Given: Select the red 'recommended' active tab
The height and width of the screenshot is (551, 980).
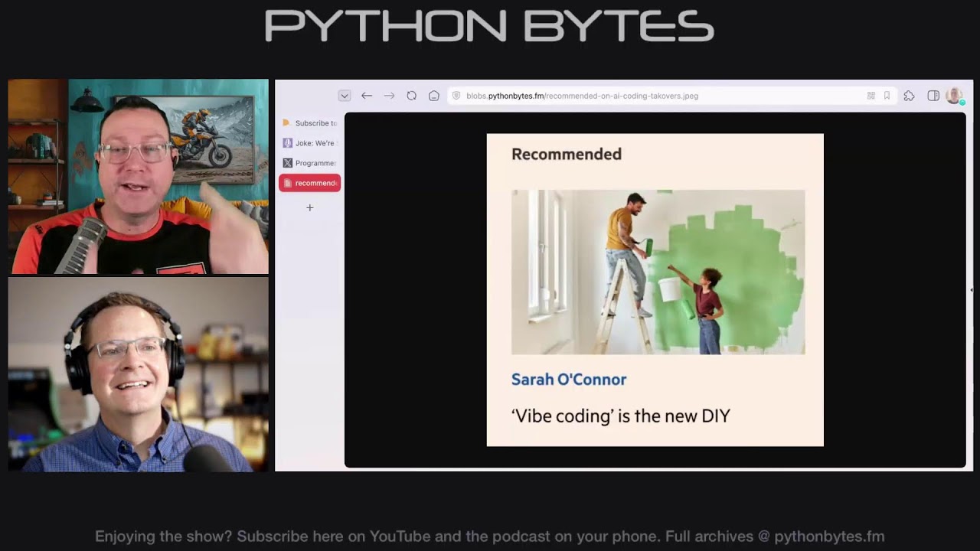Looking at the screenshot, I should pyautogui.click(x=309, y=183).
